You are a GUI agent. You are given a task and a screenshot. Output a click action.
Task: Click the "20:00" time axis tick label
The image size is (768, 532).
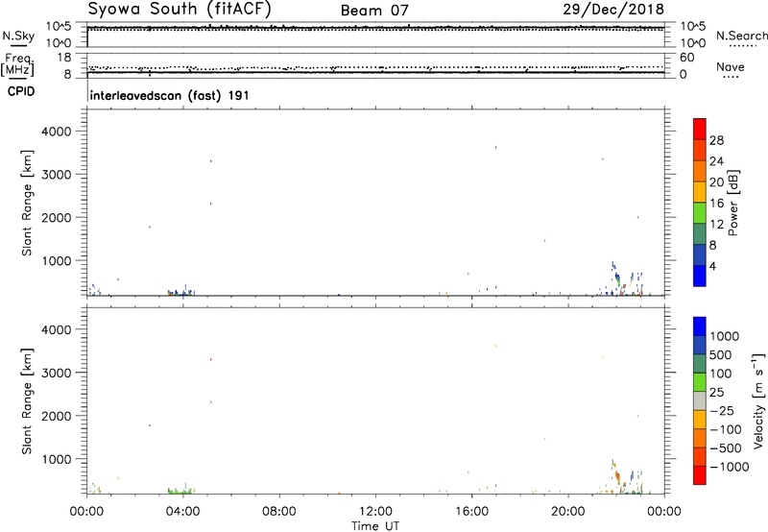(x=568, y=512)
